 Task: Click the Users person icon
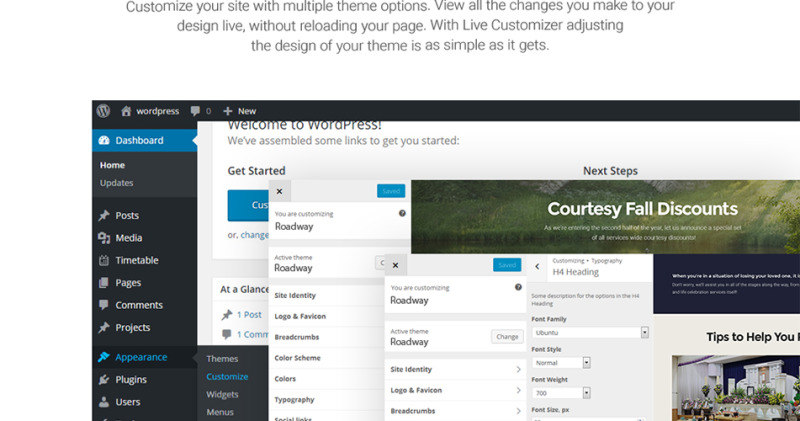coord(104,402)
